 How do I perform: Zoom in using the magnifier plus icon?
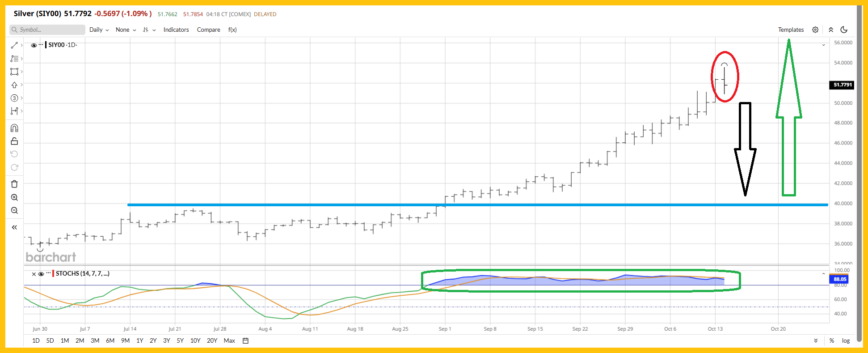tap(14, 197)
